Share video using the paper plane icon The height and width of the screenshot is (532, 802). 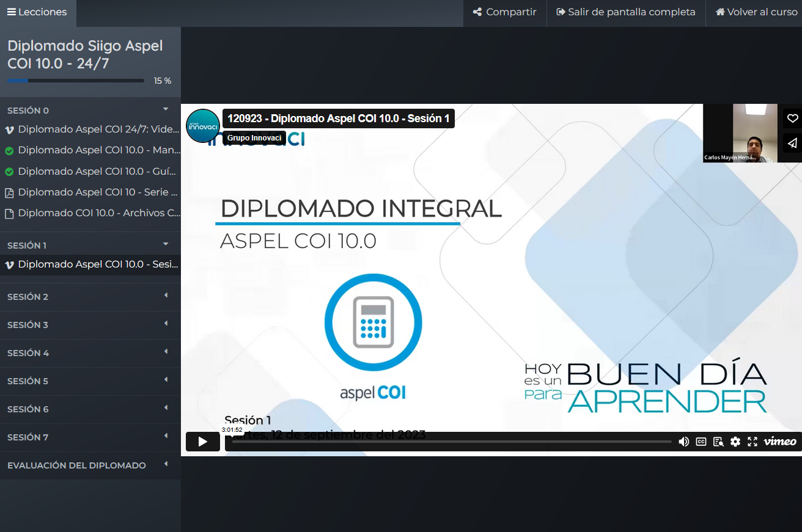coord(792,143)
